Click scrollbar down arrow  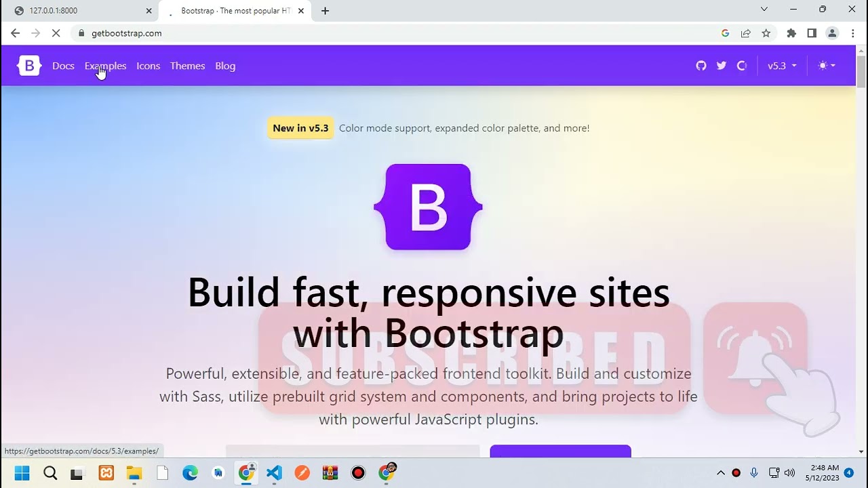(x=861, y=451)
